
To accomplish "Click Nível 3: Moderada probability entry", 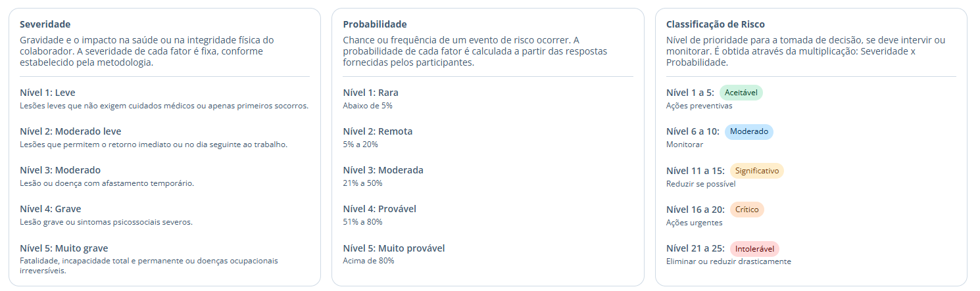I will pos(383,170).
